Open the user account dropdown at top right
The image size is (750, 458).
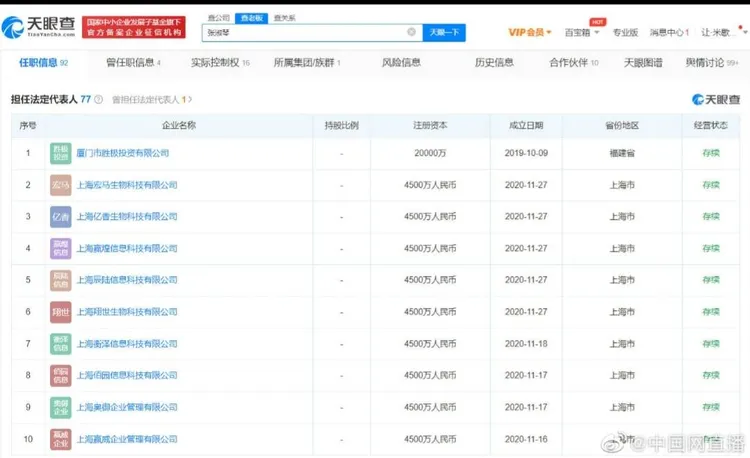[x=723, y=33]
